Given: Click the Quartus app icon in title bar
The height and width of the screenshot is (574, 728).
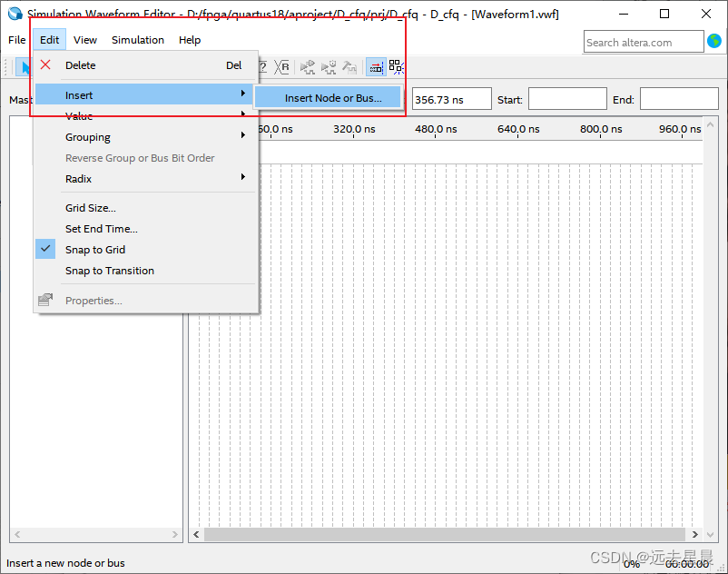Looking at the screenshot, I should [15, 14].
